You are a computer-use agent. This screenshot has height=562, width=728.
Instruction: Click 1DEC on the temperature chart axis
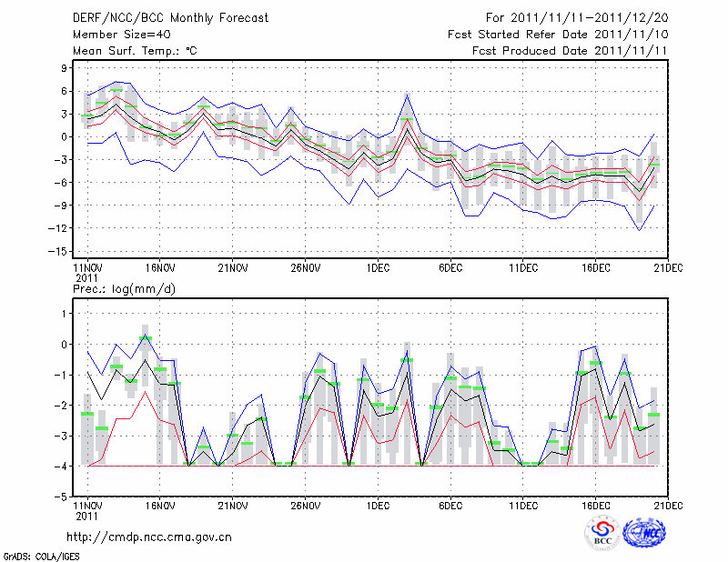pyautogui.click(x=379, y=268)
